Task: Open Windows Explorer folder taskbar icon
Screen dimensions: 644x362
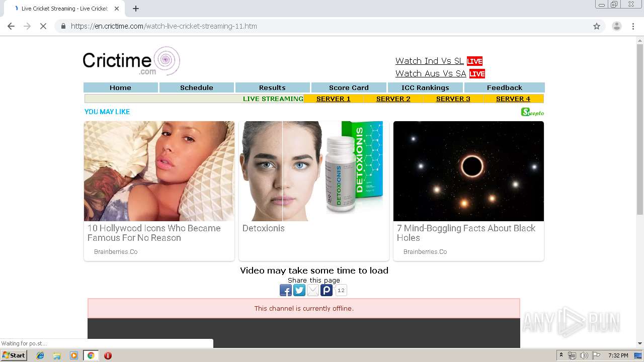Action: [57, 355]
